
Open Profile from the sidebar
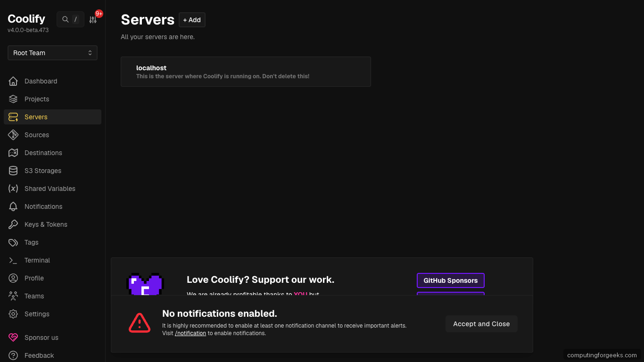[34, 278]
